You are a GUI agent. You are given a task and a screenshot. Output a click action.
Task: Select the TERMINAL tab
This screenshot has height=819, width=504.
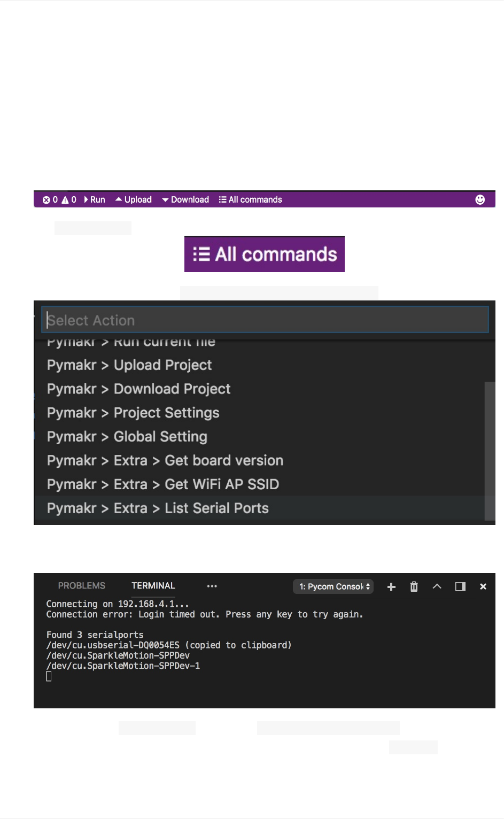point(153,586)
